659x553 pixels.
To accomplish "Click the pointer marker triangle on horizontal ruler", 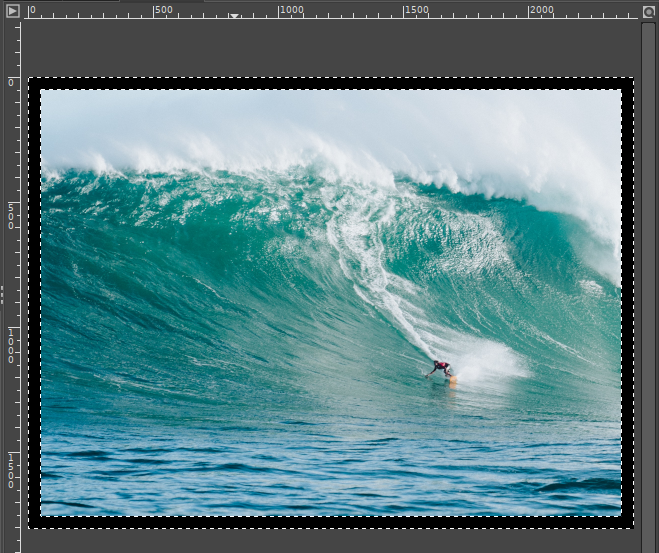I will point(234,15).
